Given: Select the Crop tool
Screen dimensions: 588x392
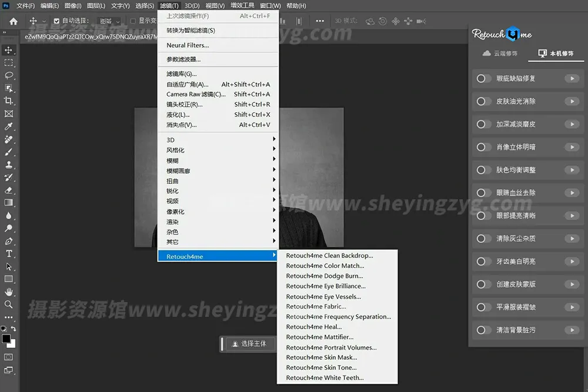Looking at the screenshot, I should pos(9,101).
